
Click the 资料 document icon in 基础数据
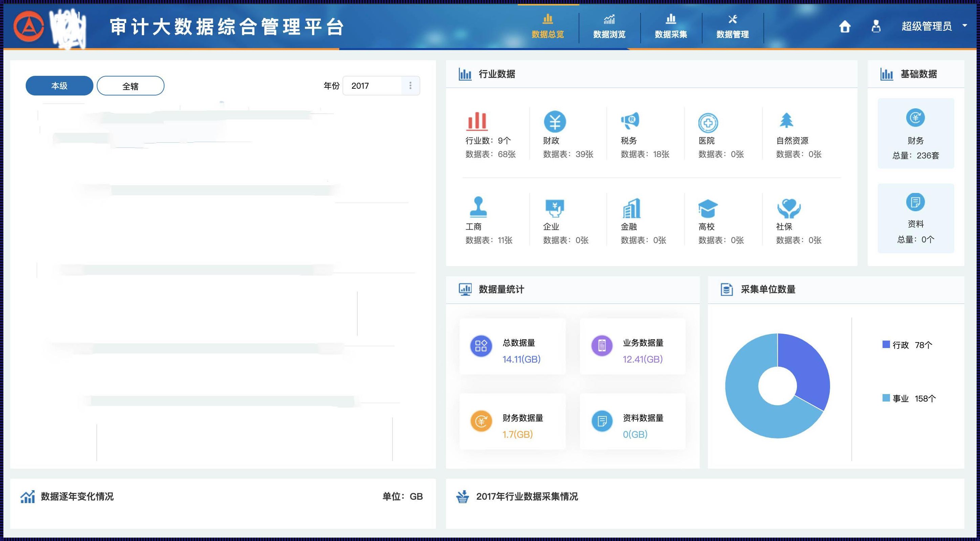tap(915, 202)
